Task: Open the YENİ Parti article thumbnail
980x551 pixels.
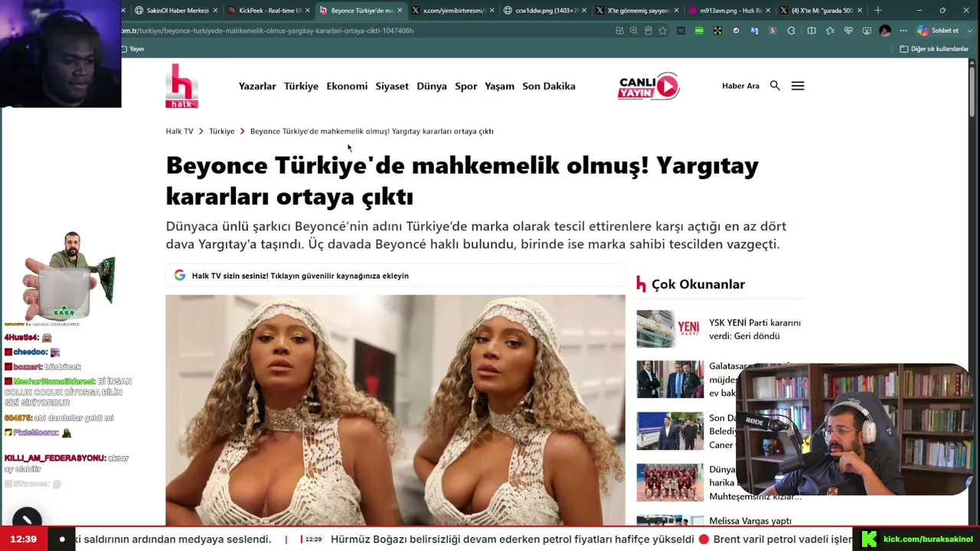Action: [x=670, y=329]
